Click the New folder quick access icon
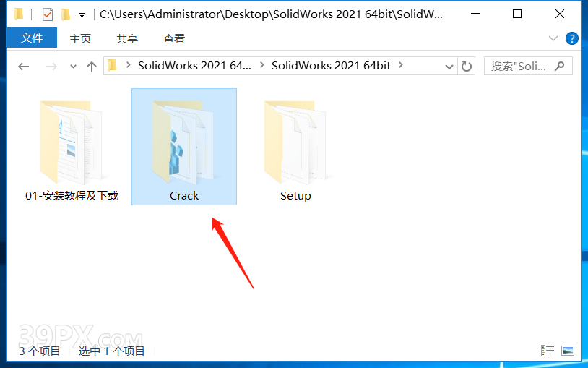 point(66,14)
